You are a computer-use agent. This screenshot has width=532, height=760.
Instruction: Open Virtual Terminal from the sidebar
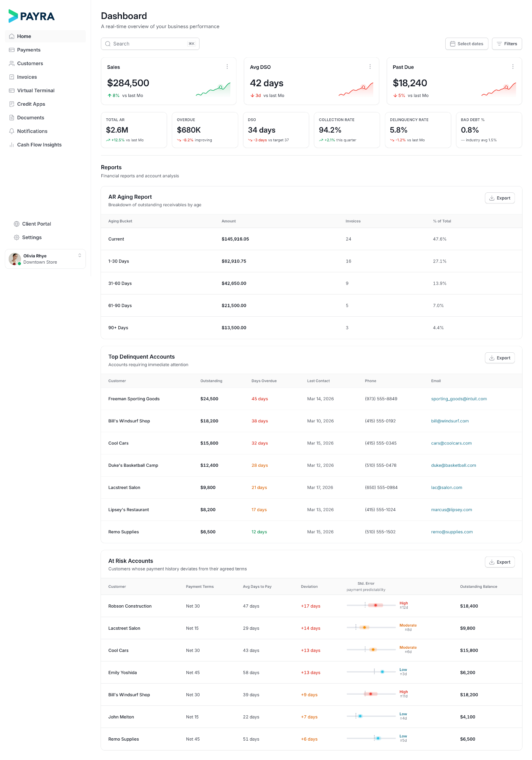point(46,91)
